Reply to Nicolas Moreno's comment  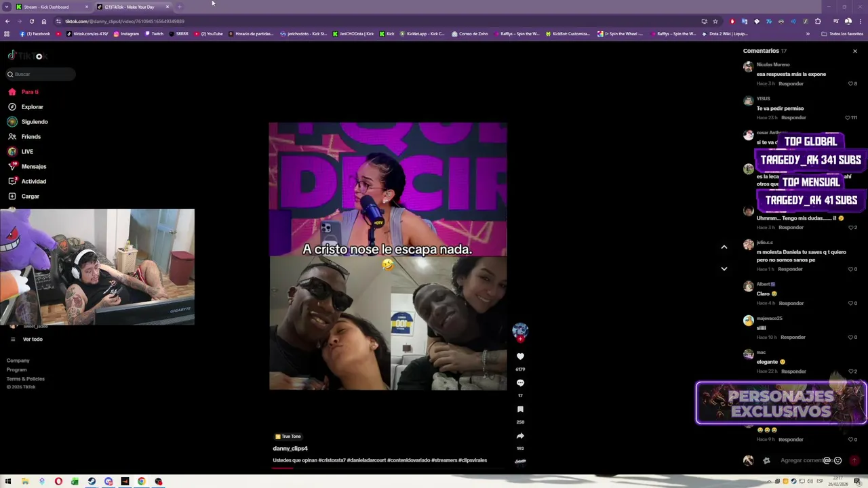[x=791, y=83]
